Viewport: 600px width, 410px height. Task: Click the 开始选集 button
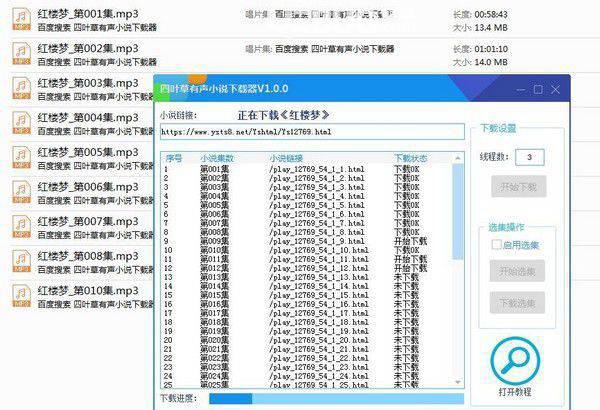pos(517,271)
